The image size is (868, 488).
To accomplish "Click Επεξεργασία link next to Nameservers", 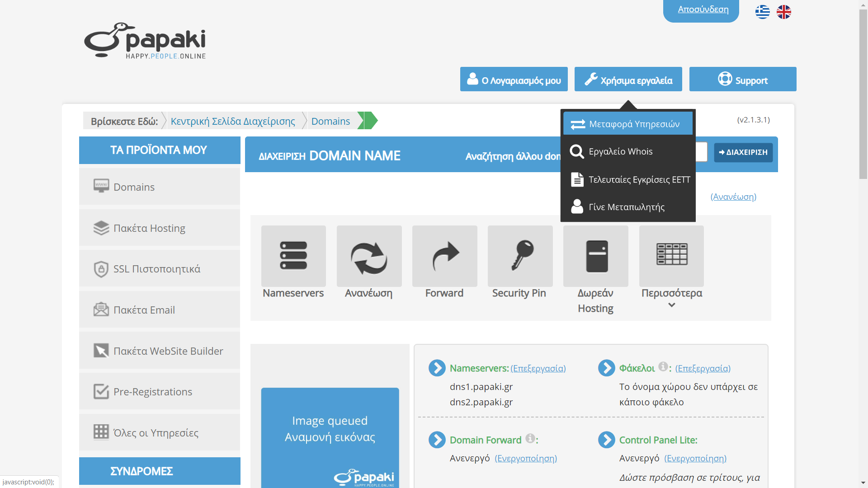I will 538,368.
